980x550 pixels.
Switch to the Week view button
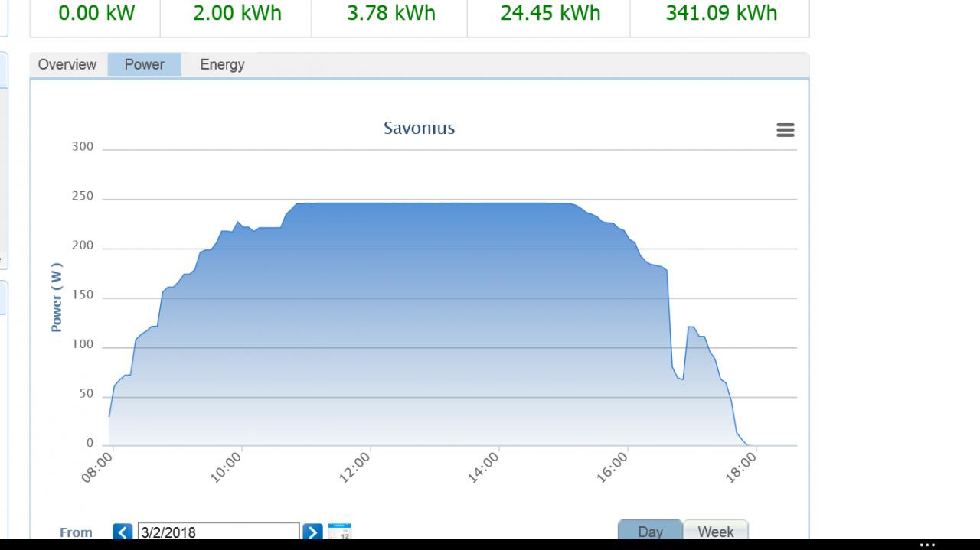(x=715, y=531)
